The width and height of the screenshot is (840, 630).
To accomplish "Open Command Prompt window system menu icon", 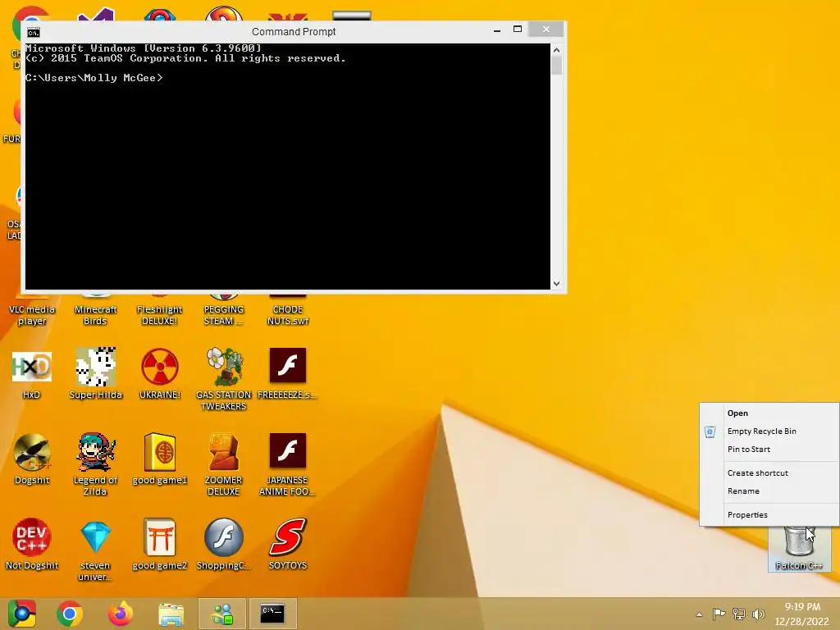I will (33, 33).
